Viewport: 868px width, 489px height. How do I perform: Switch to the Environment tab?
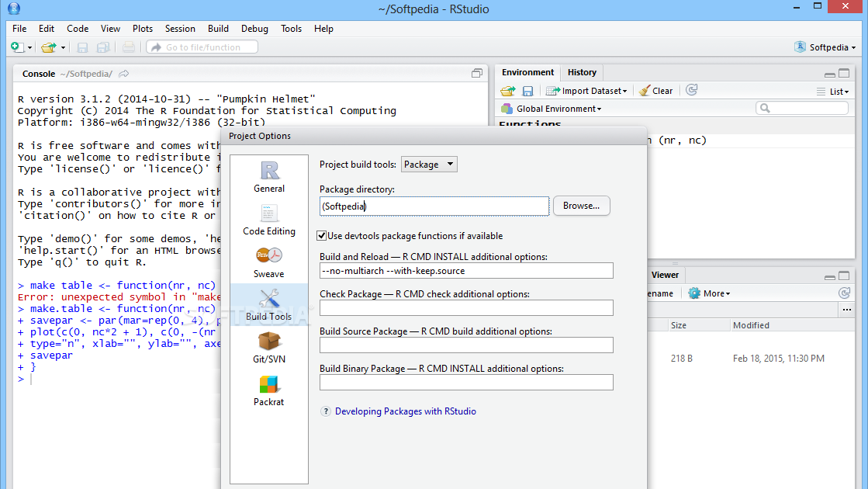pos(527,72)
